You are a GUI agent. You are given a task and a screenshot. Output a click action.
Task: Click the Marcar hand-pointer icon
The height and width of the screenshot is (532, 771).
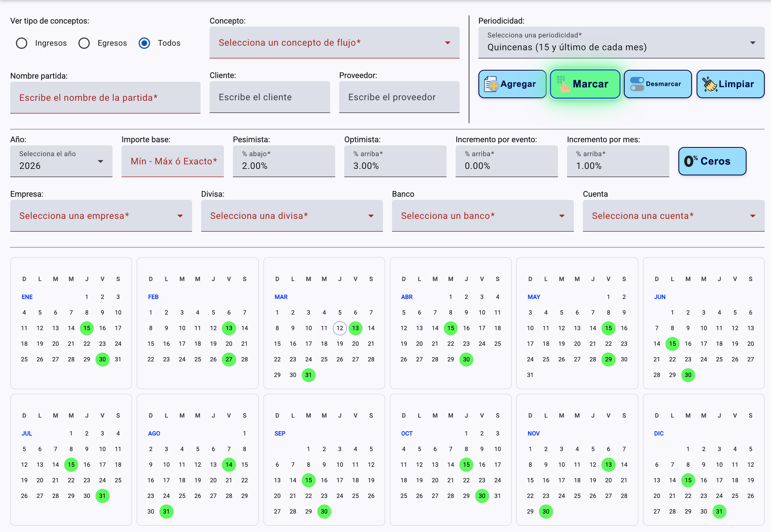(563, 84)
